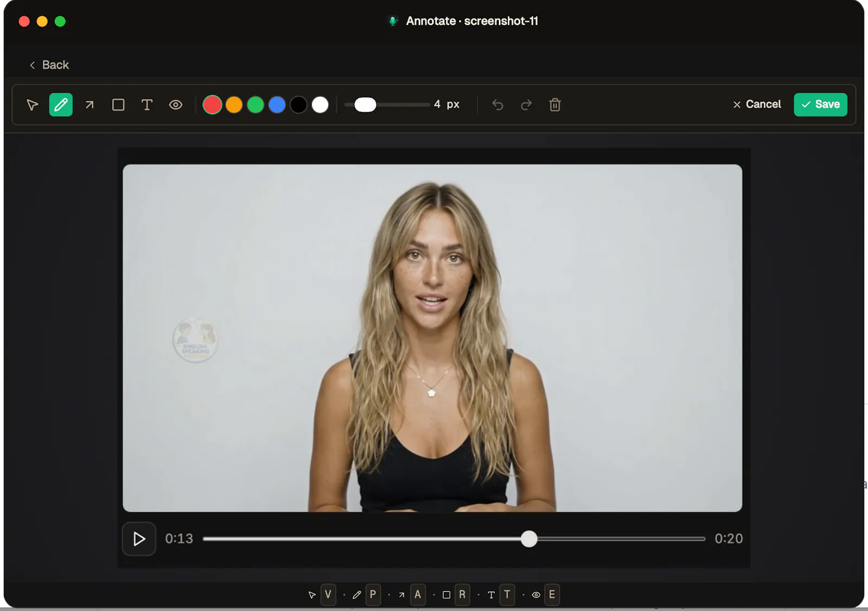Select the pointer selection tool
The image size is (868, 611).
[x=33, y=105]
